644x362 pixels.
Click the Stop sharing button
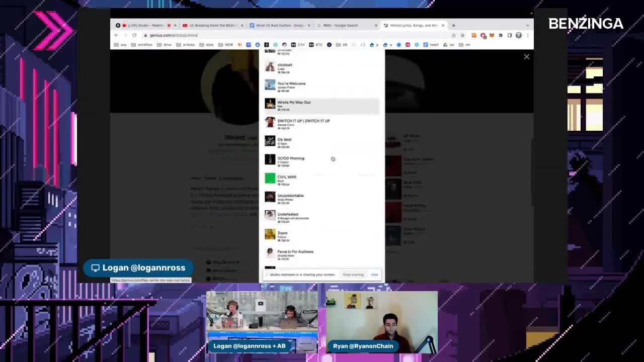click(353, 275)
